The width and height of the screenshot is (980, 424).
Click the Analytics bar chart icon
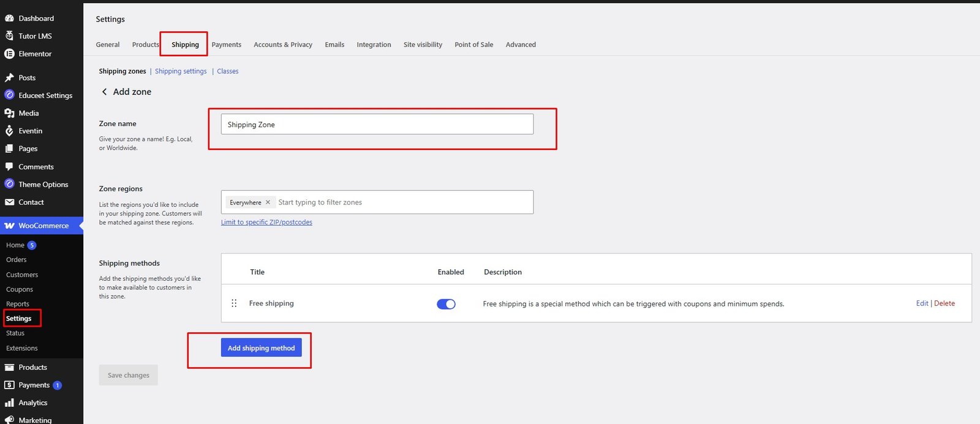pyautogui.click(x=9, y=403)
